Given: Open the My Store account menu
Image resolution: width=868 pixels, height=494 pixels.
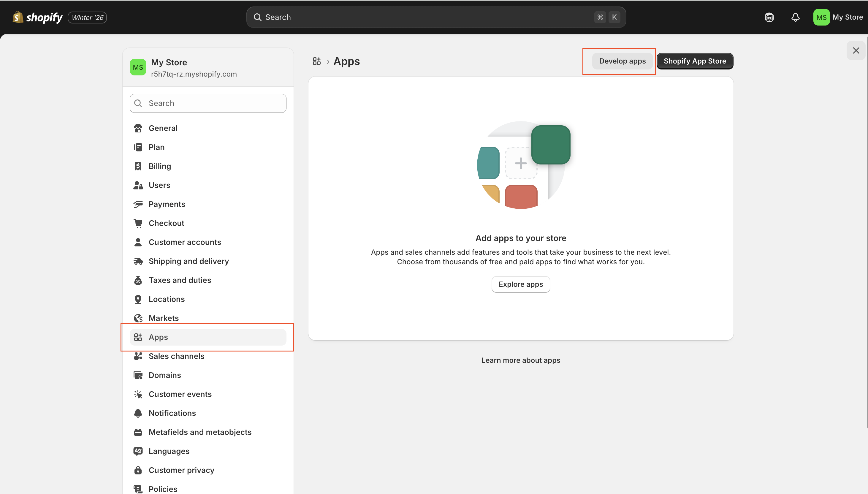Looking at the screenshot, I should pos(838,17).
